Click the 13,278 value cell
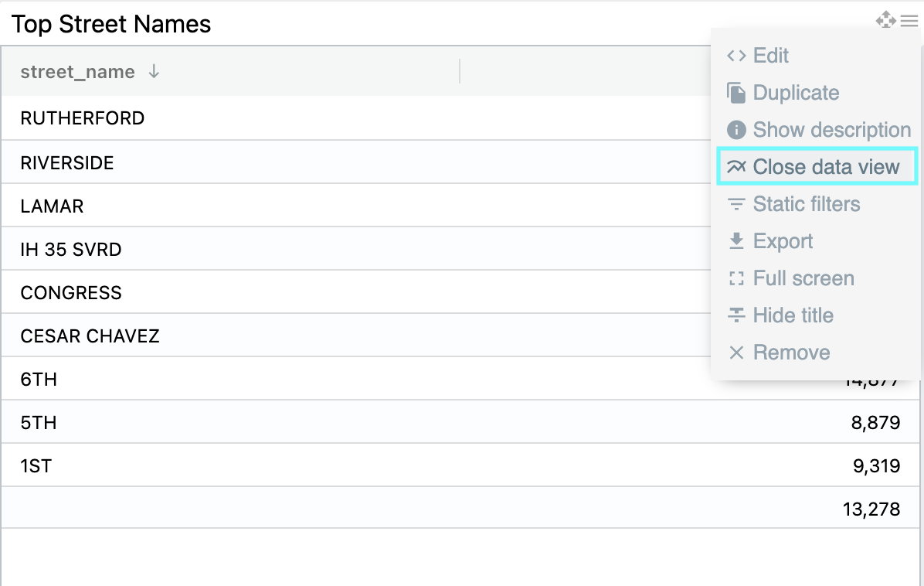924x586 pixels. 871,509
